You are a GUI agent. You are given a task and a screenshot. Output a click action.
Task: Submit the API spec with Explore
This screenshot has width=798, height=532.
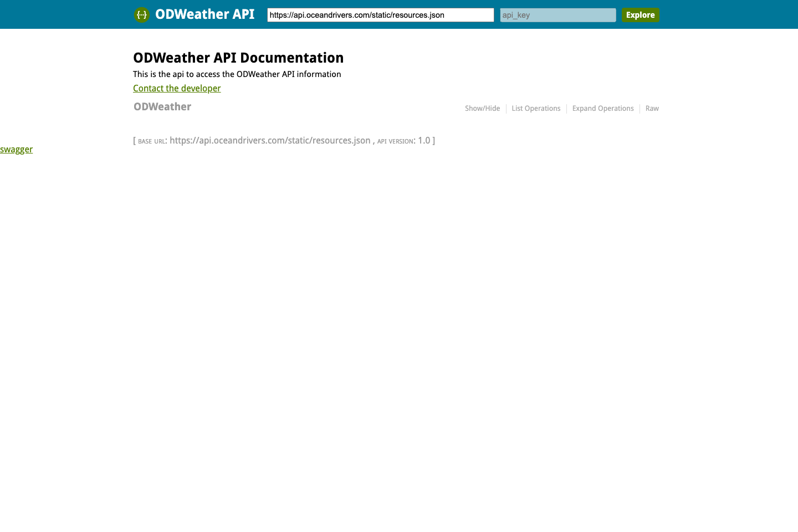(x=640, y=15)
